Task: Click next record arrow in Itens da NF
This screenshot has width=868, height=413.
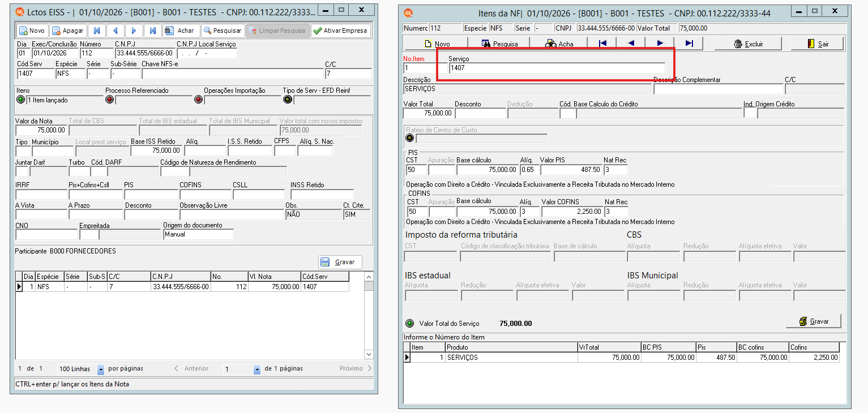Action: pyautogui.click(x=660, y=44)
